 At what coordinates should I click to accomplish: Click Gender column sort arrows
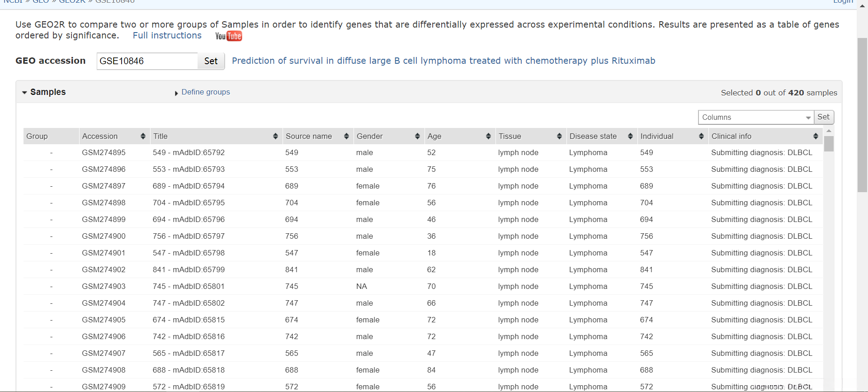pyautogui.click(x=417, y=136)
